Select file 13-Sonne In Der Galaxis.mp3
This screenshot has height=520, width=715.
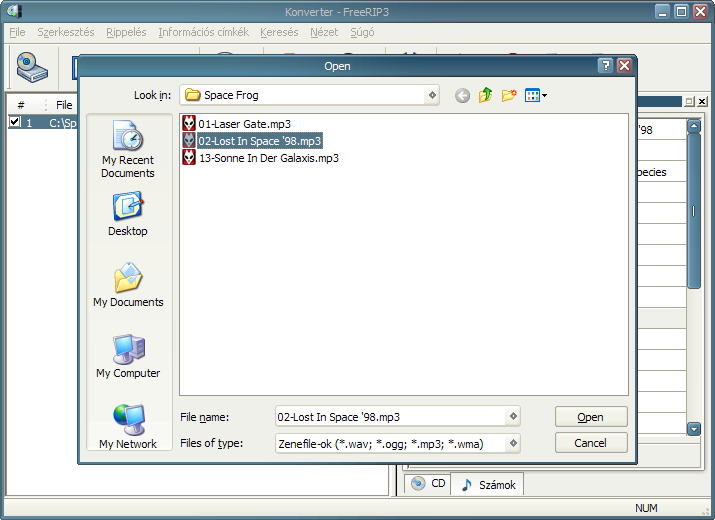click(269, 158)
